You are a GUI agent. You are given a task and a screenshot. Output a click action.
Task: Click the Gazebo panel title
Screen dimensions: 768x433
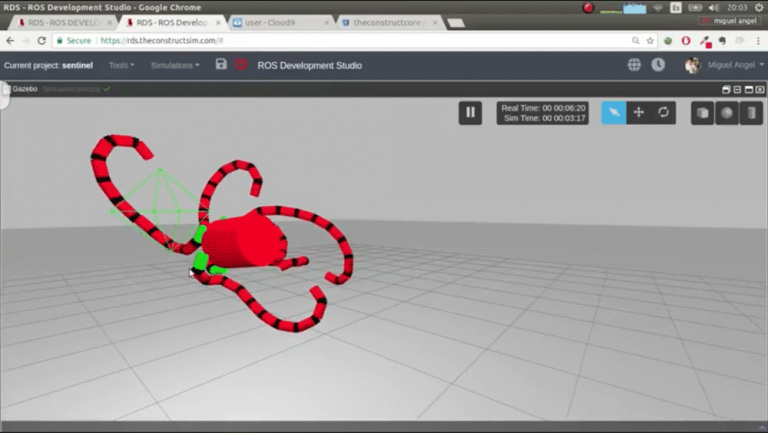[x=25, y=89]
